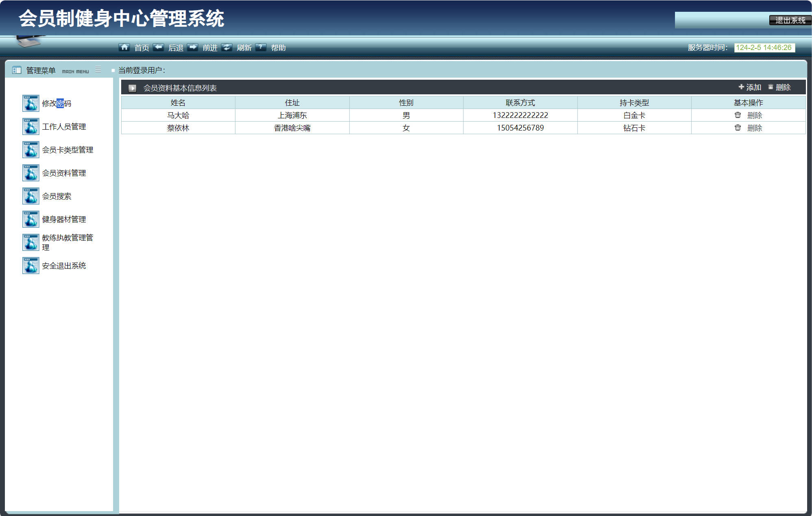Click the home icon beside 首页

124,47
